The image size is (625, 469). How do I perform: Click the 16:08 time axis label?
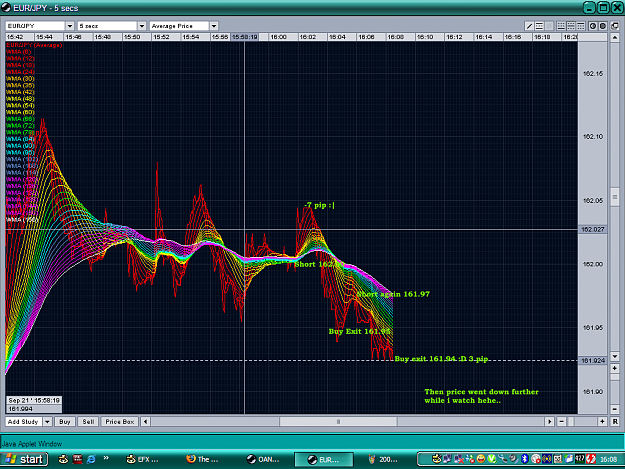pos(395,37)
